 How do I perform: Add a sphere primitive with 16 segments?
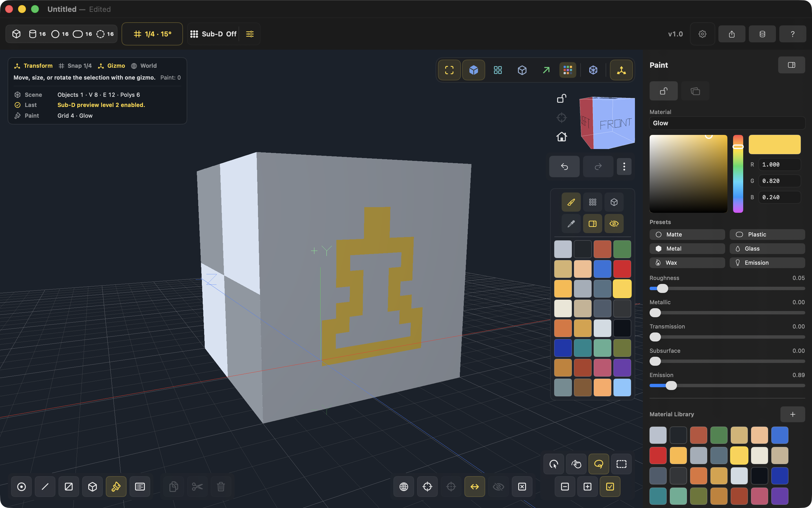click(60, 34)
